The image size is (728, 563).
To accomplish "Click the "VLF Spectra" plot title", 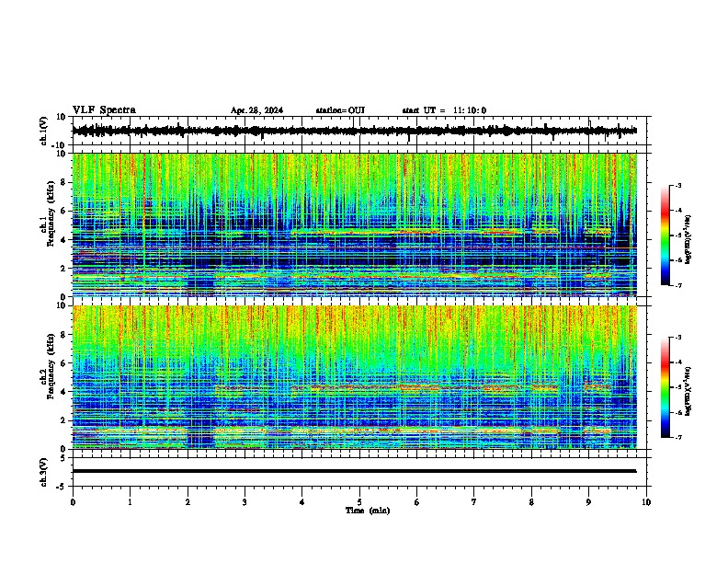I will click(x=104, y=110).
